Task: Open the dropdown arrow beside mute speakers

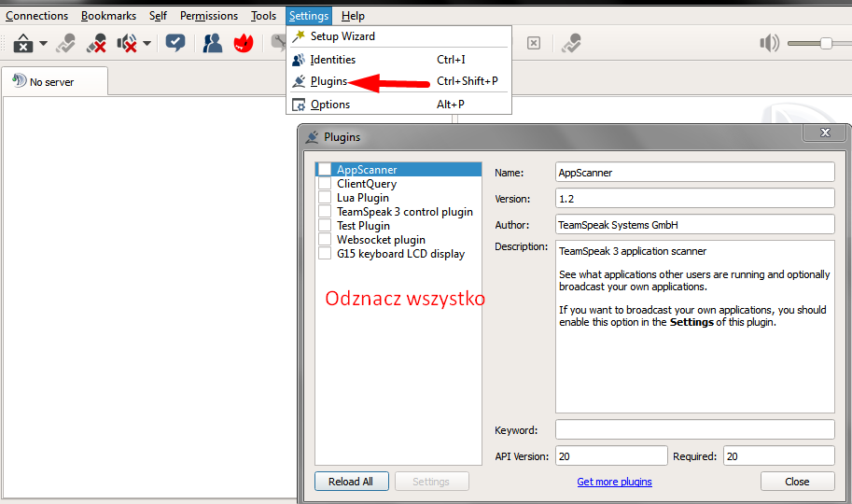Action: tap(147, 43)
